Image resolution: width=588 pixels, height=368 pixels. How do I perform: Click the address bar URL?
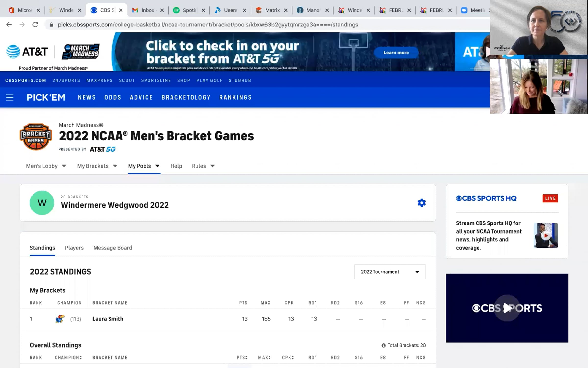tap(208, 25)
